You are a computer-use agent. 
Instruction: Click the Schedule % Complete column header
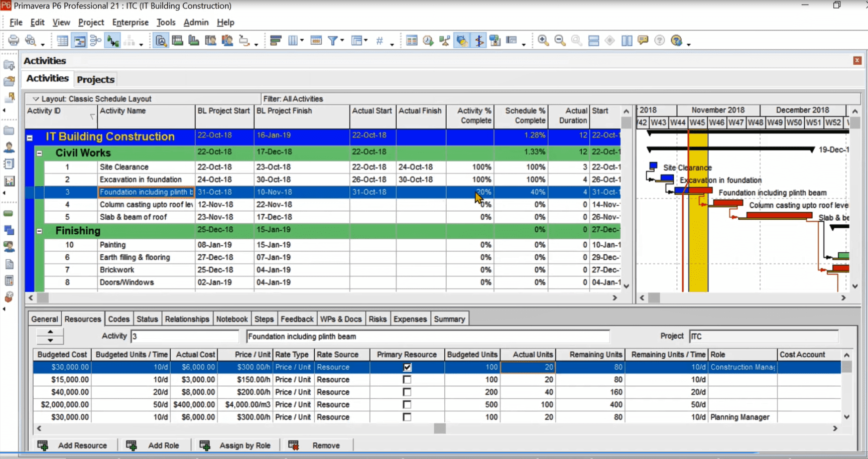pos(521,116)
